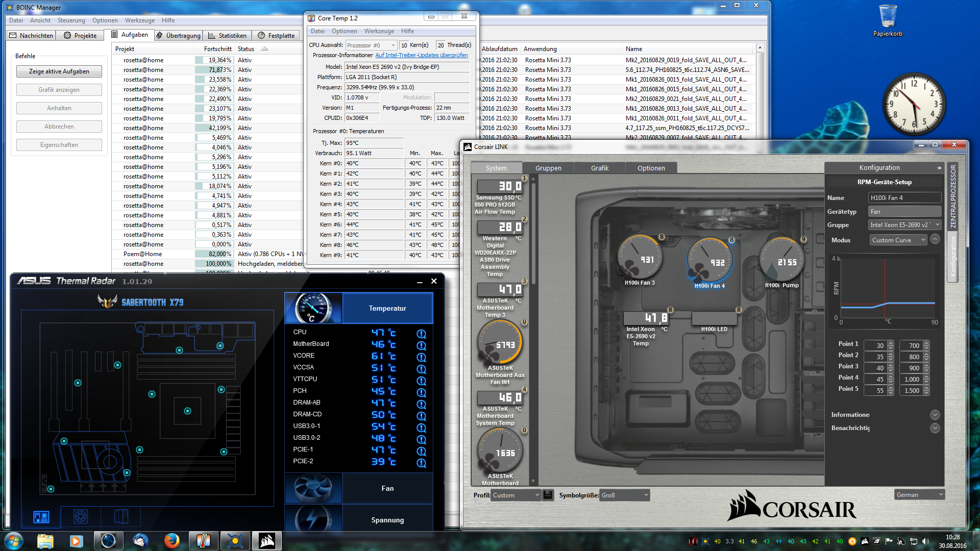Click the Intel Xeon E5-2690 v2 temp tile
Image resolution: width=980 pixels, height=551 pixels.
pos(646,319)
